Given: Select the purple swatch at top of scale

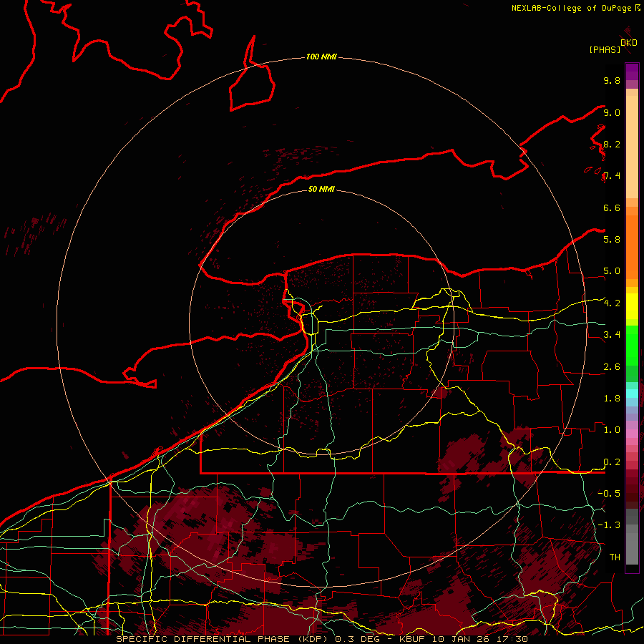Looking at the screenshot, I should click(x=632, y=72).
